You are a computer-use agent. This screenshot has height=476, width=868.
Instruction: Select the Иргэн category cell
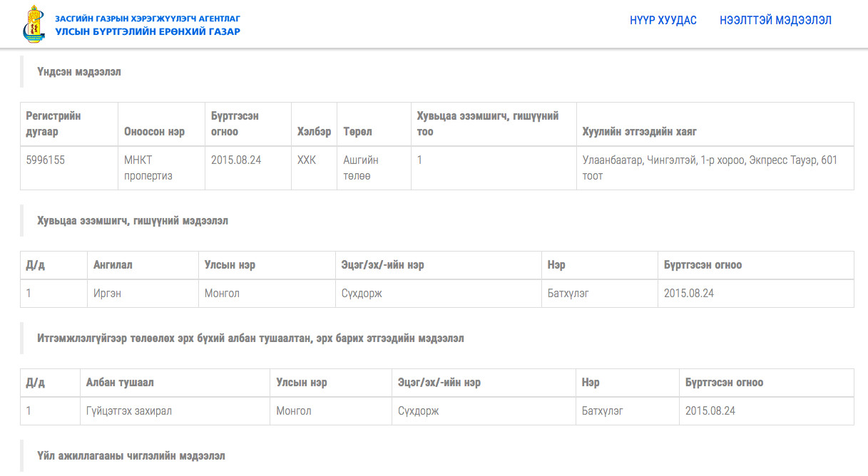pos(143,294)
